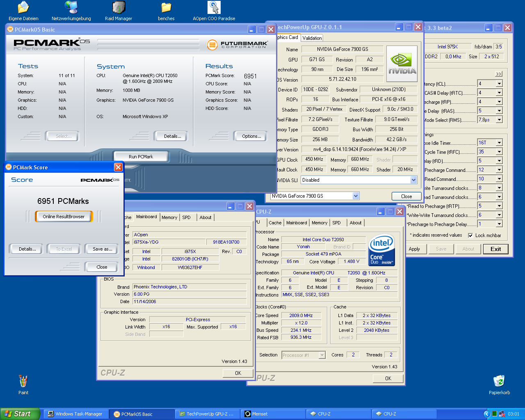525x420 pixels.
Task: Click BIOS brand Phoenix Technologies, LTD
Action: click(x=189, y=287)
